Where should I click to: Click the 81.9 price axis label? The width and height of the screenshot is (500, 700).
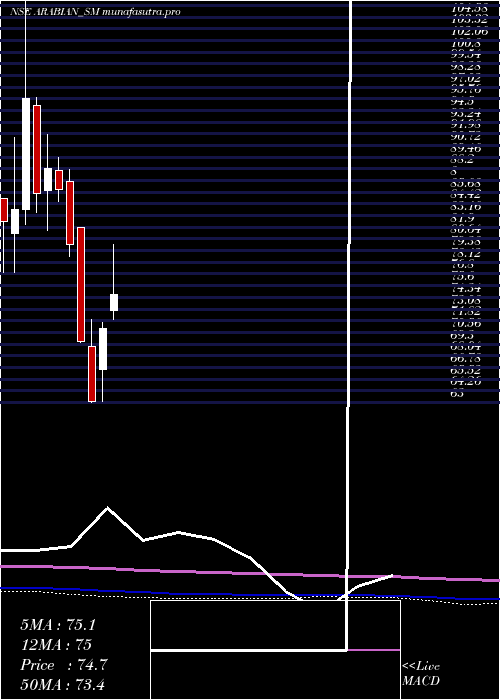460,219
